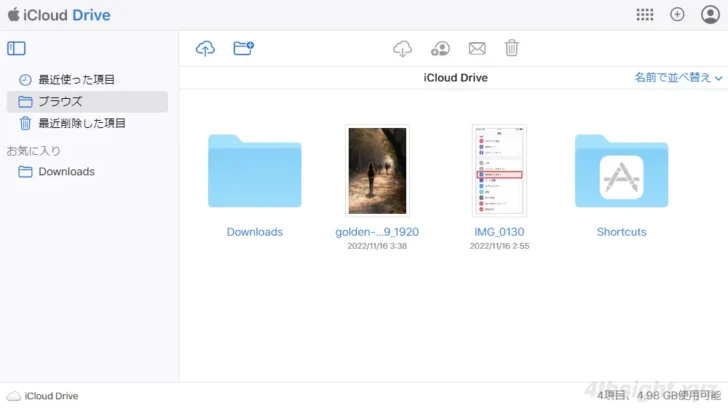Select the Shortcuts folder icon
Screen dimensions: 728x408
click(621, 171)
